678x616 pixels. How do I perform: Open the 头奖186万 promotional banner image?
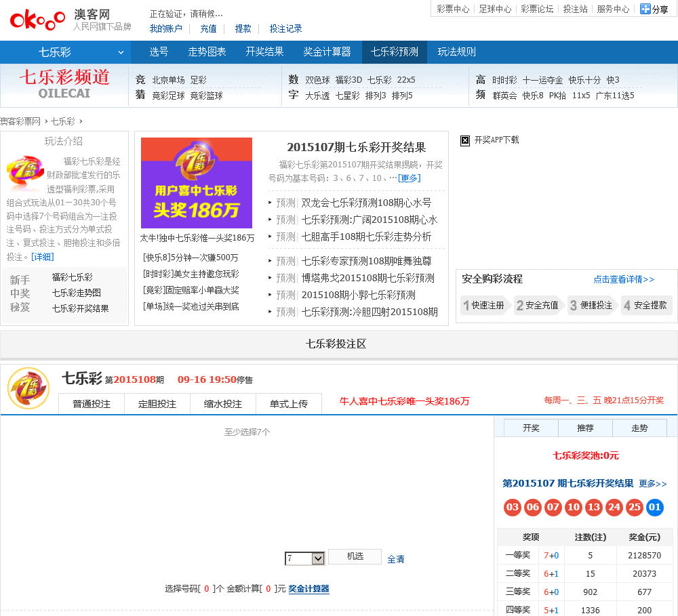point(196,183)
